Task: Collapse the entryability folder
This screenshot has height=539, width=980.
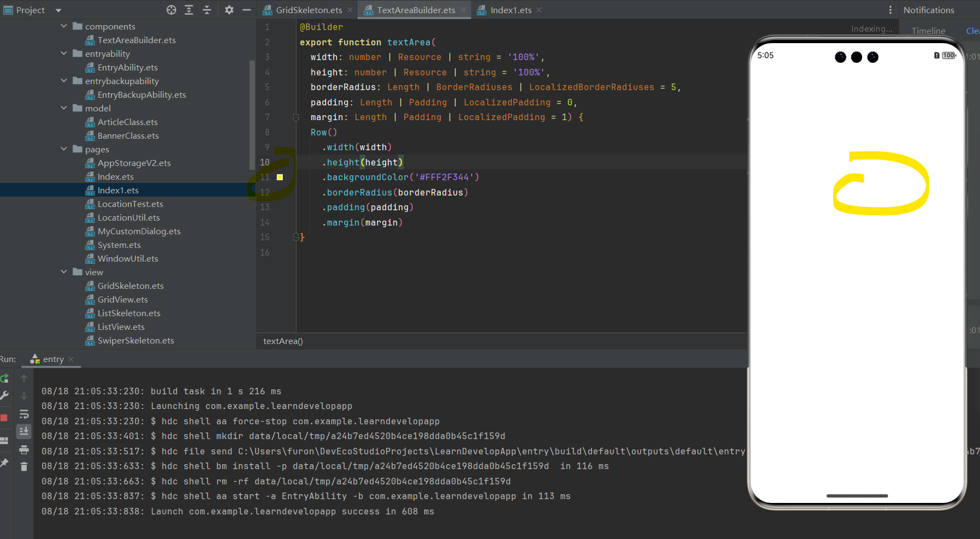Action: 64,54
